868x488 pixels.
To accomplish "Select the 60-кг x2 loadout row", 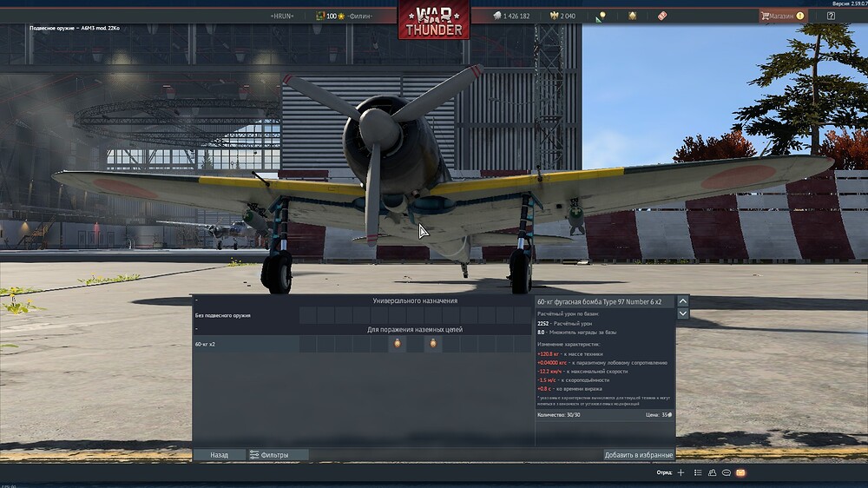I will point(362,344).
